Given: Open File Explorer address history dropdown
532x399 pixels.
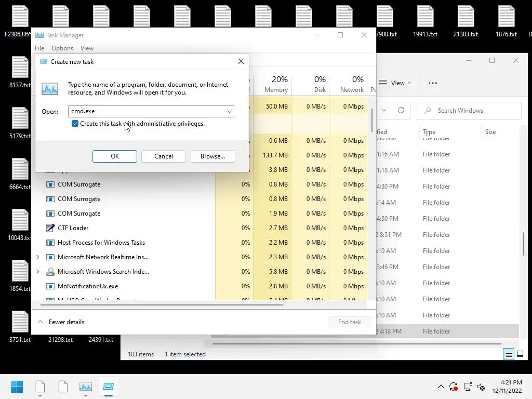Looking at the screenshot, I should coord(384,110).
